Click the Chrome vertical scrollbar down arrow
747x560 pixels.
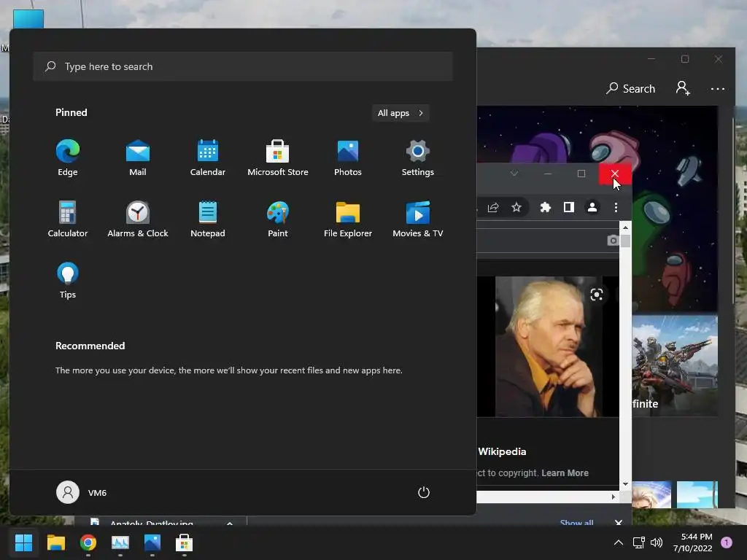pyautogui.click(x=625, y=484)
